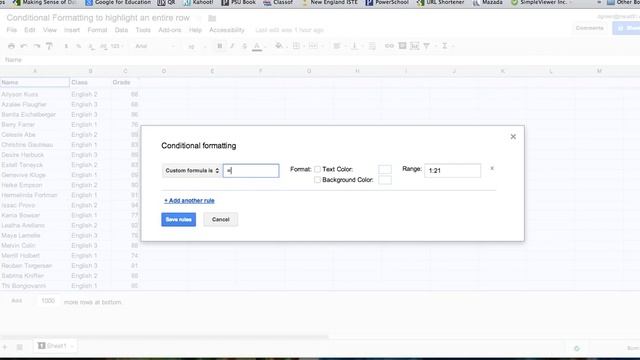Click the '+ Add another rule' link
Screen dimensions: 640x360
coord(189,200)
